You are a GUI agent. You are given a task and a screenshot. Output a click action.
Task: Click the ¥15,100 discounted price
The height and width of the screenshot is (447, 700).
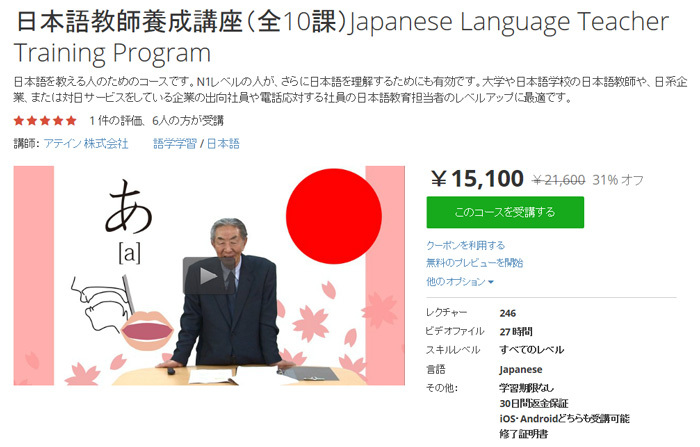pos(477,179)
